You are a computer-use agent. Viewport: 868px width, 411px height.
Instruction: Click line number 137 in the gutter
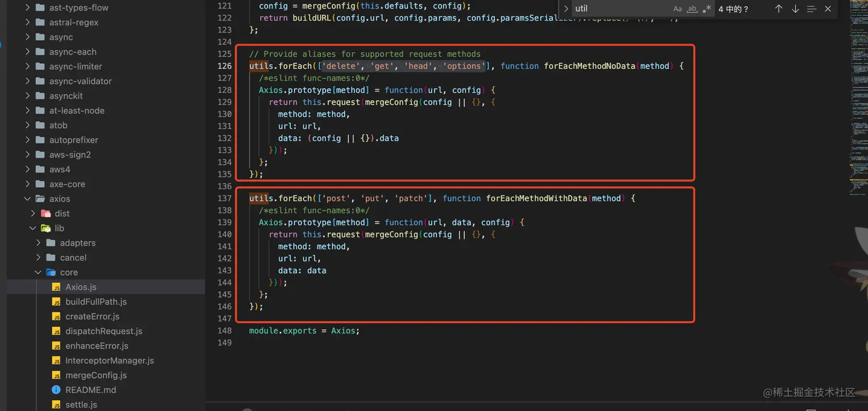[224, 199]
